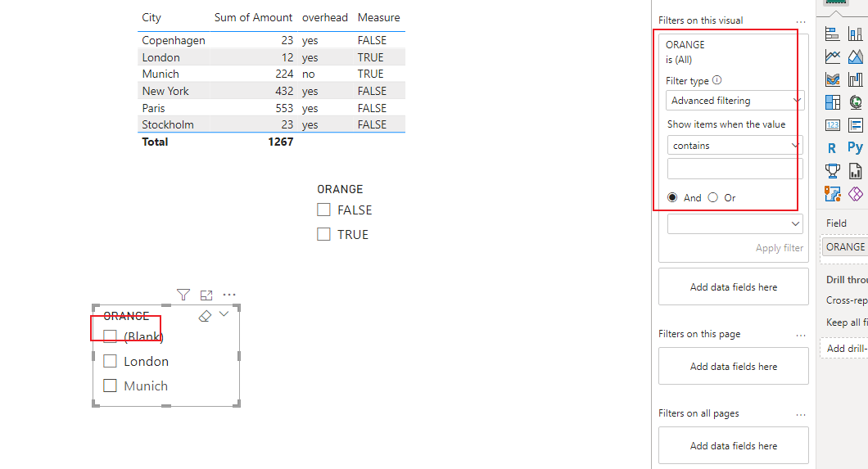Choose the paginated report visual
Screen dimensions: 868x469
click(x=855, y=171)
